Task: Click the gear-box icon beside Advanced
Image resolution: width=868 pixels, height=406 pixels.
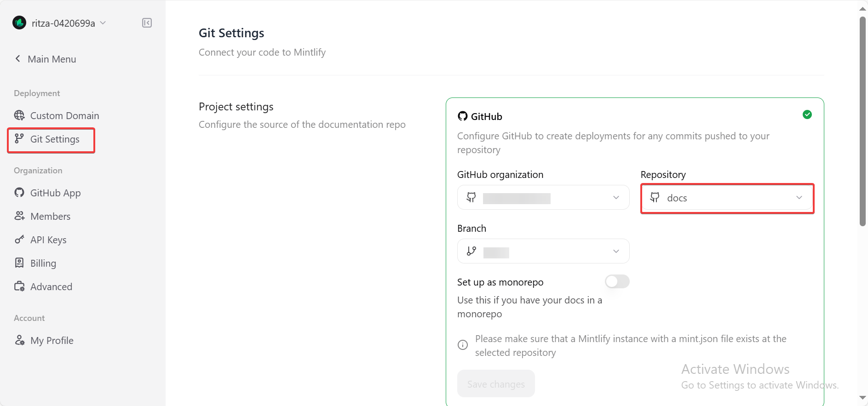Action: click(19, 286)
